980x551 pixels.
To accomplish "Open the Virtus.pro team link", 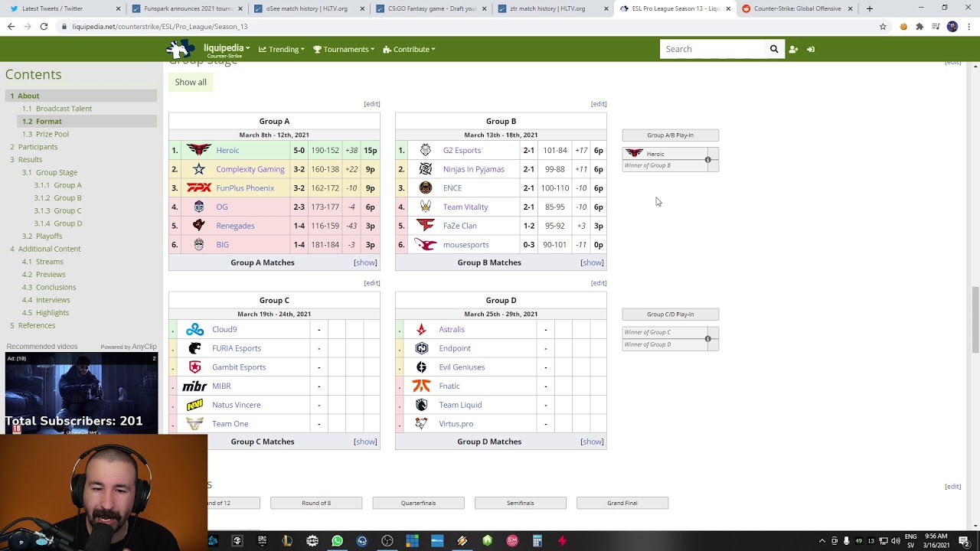I will 456,424.
